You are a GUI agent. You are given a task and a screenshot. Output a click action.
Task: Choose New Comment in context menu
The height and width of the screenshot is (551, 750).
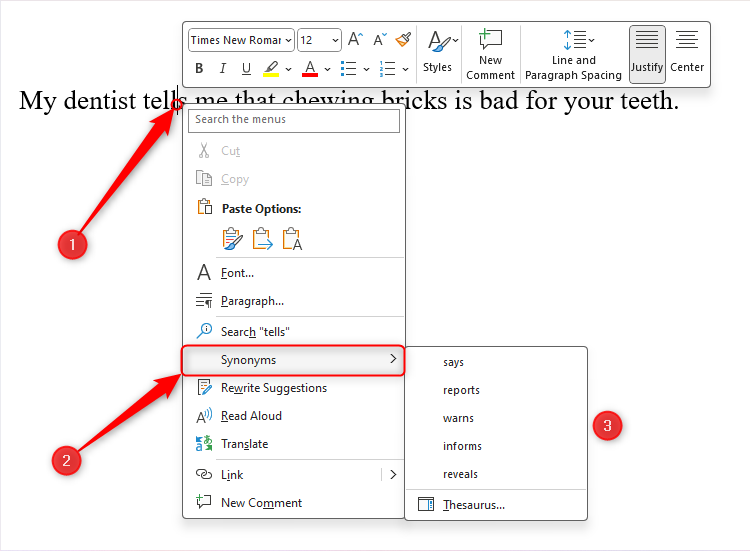pyautogui.click(x=294, y=503)
